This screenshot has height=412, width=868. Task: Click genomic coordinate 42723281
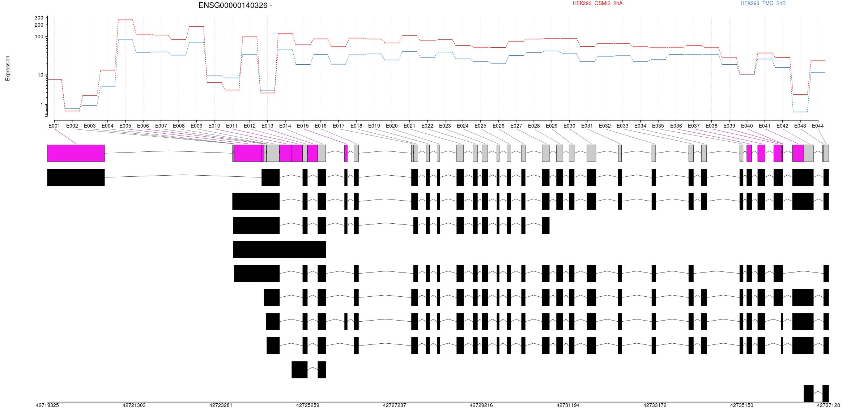click(x=221, y=405)
